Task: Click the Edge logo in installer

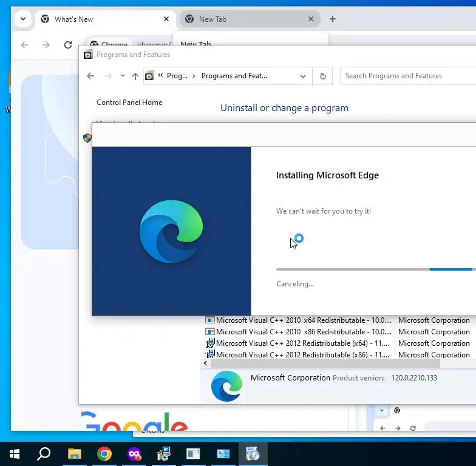Action: (171, 232)
